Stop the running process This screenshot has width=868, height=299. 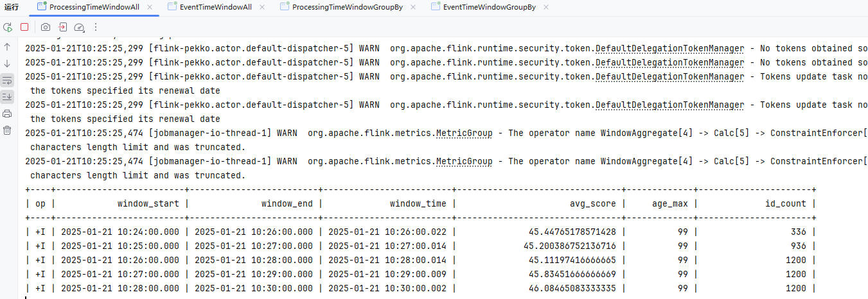click(x=24, y=27)
